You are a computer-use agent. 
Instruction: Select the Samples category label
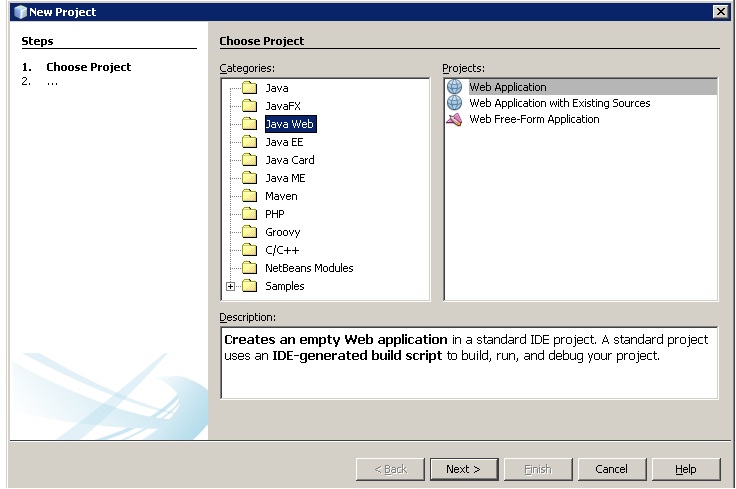point(284,286)
